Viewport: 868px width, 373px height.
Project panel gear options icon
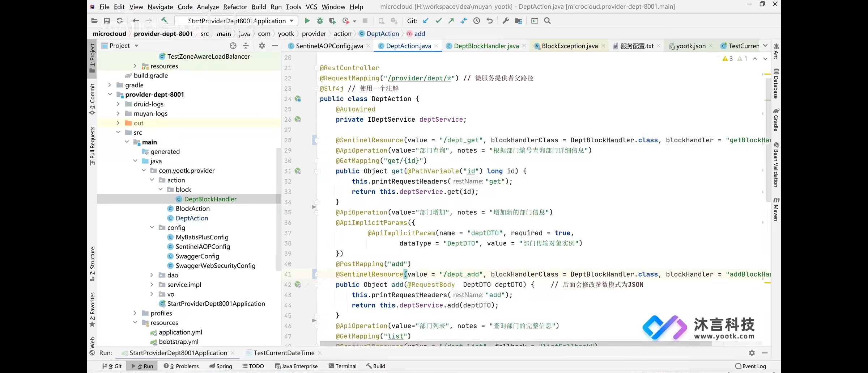(x=262, y=46)
